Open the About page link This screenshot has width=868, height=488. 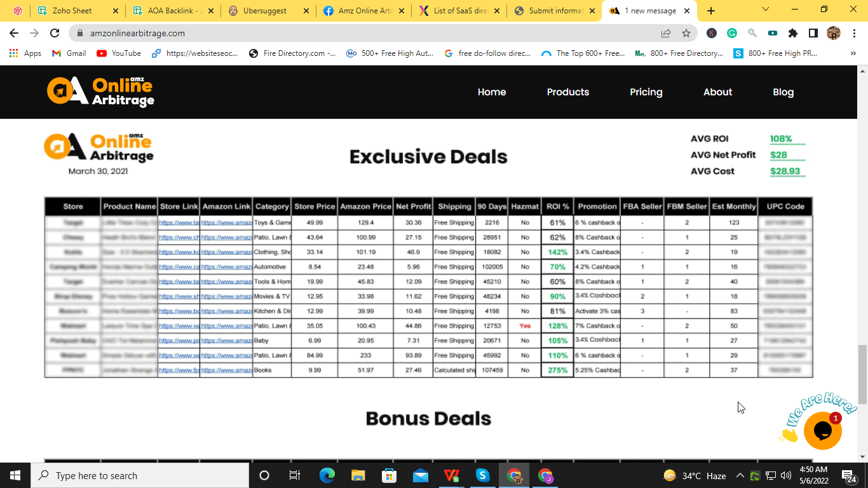pos(718,92)
